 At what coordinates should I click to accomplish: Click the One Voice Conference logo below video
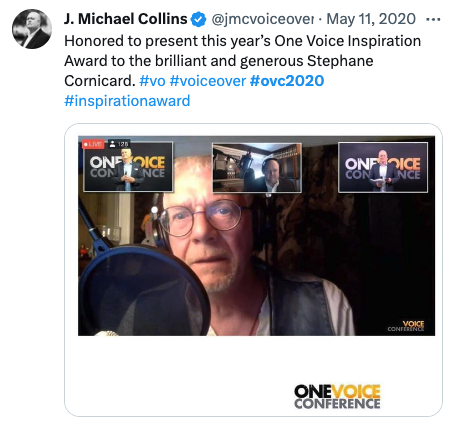coord(337,397)
